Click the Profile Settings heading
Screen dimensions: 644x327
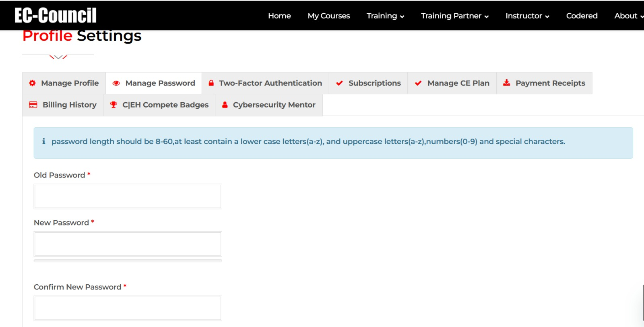pos(82,36)
